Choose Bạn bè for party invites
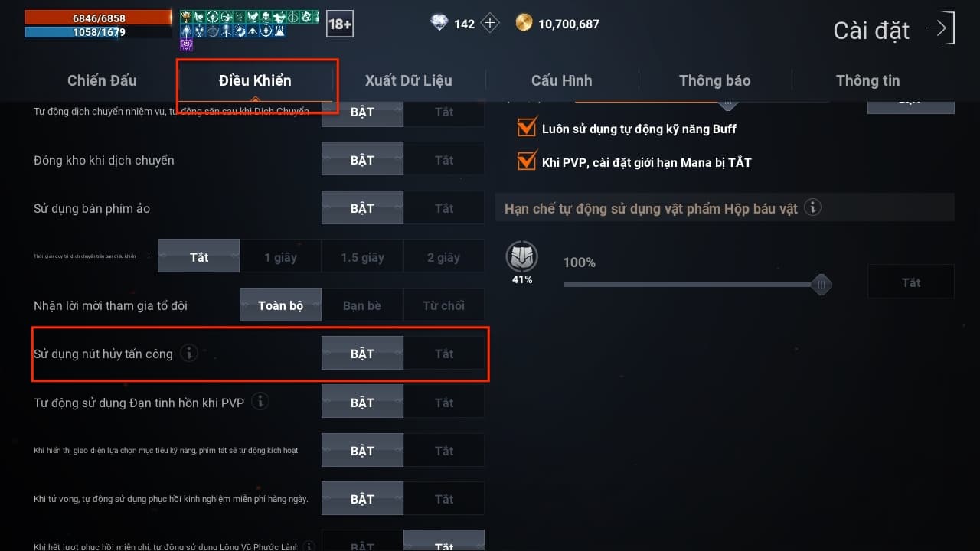 [362, 305]
